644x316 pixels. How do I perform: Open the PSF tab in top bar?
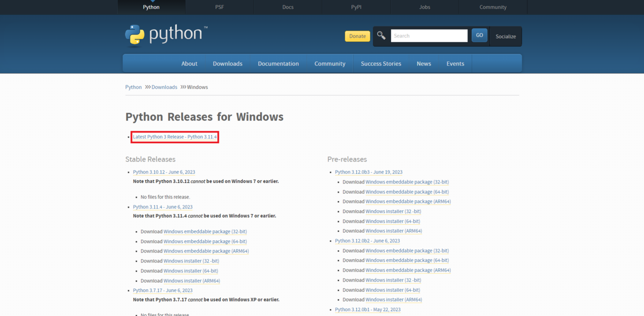219,7
